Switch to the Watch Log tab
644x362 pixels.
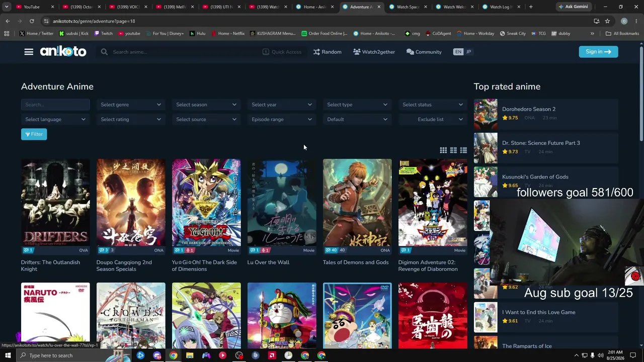[501, 7]
